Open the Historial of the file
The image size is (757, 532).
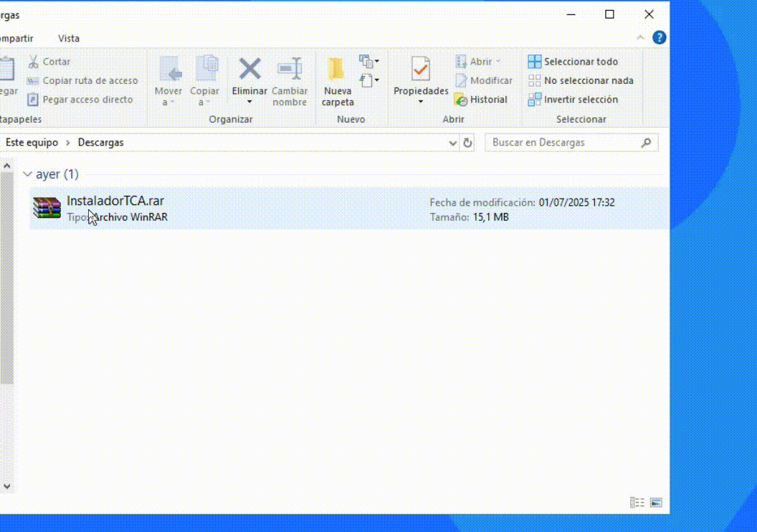[481, 100]
